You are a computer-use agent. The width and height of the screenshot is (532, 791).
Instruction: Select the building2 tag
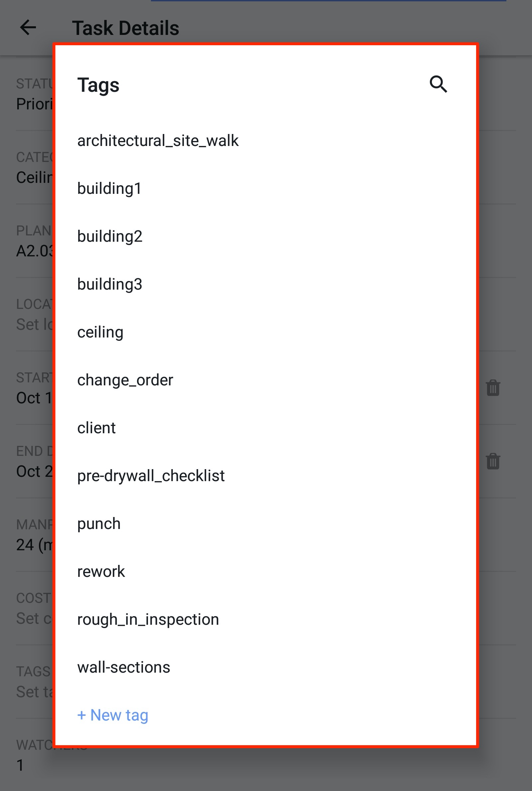pyautogui.click(x=110, y=236)
